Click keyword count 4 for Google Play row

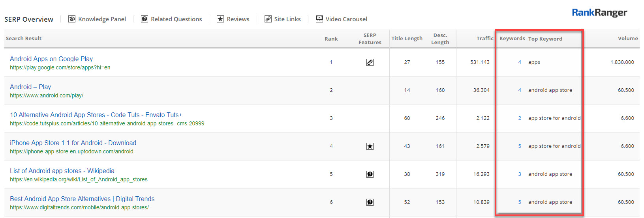pos(520,62)
